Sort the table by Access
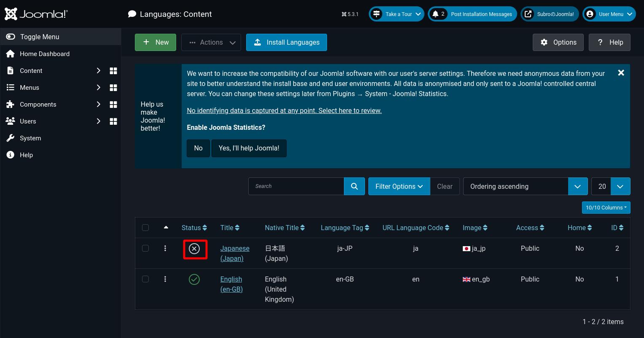Screen dimensions: 644x338 pos(530,228)
